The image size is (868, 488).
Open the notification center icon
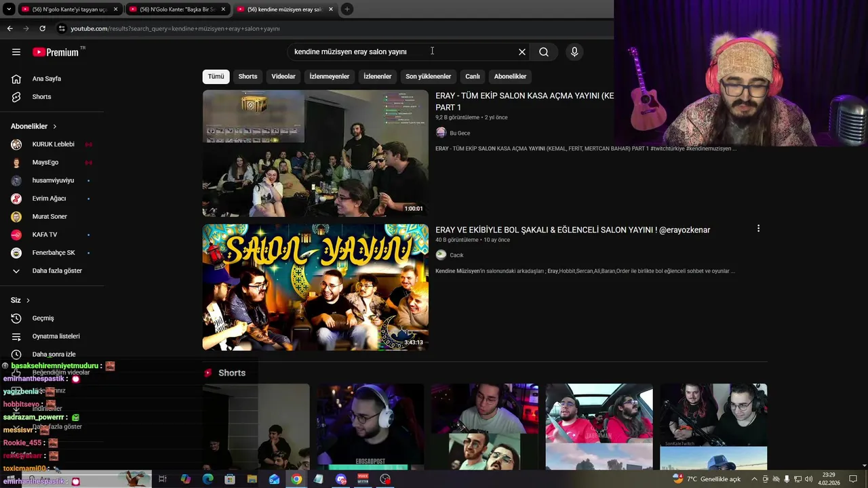click(x=853, y=479)
